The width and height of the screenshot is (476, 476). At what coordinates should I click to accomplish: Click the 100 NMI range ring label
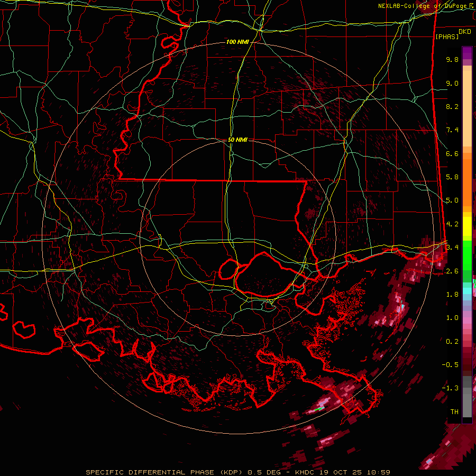point(237,42)
